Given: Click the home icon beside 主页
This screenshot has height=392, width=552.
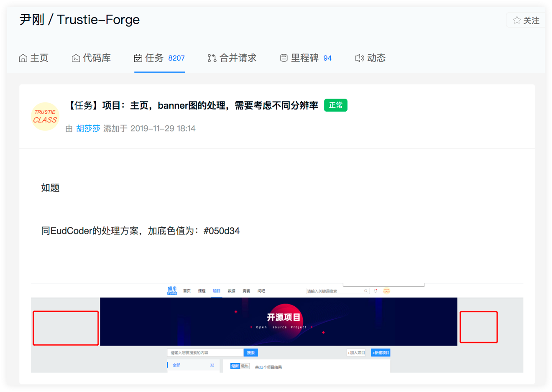Looking at the screenshot, I should (x=23, y=58).
